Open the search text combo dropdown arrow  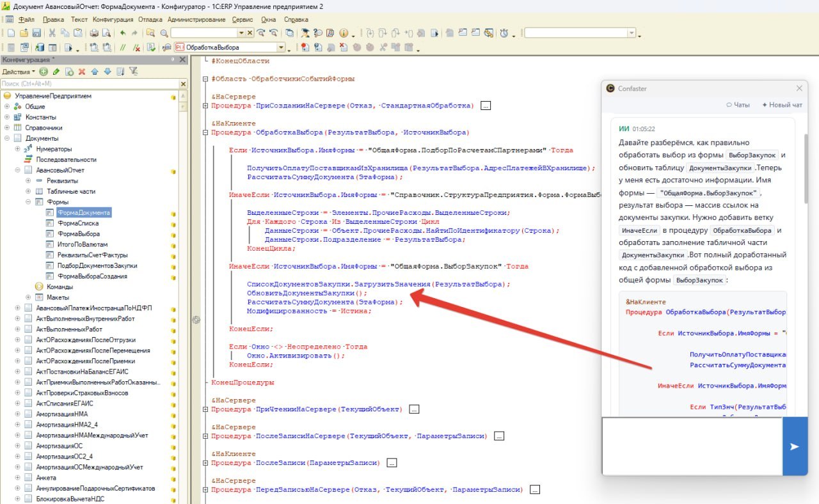pyautogui.click(x=241, y=33)
